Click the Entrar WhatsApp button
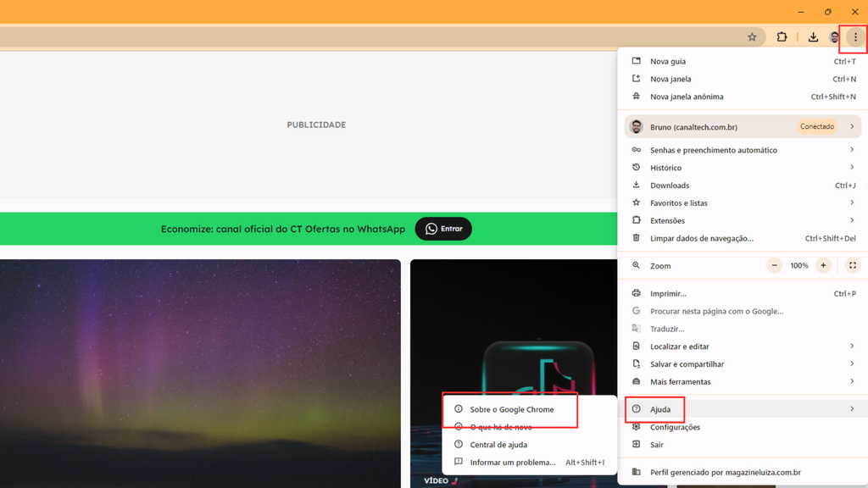Viewport: 868px width, 488px height. click(443, 229)
